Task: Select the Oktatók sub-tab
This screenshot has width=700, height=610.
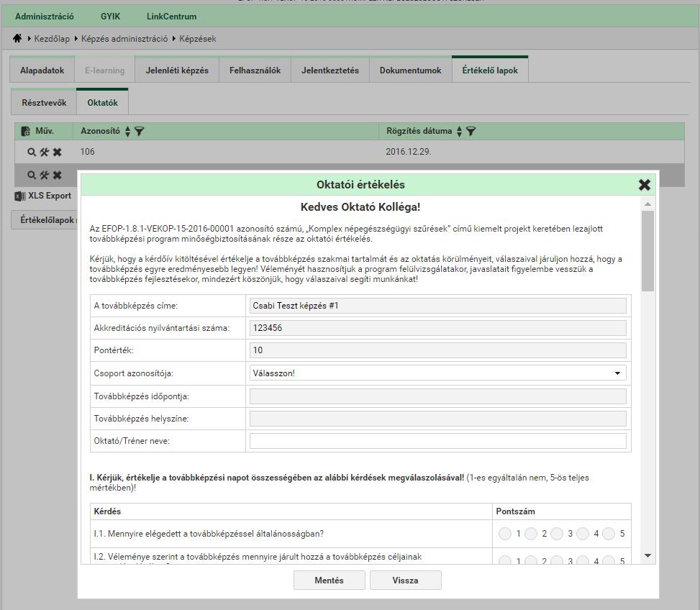Action: tap(102, 103)
